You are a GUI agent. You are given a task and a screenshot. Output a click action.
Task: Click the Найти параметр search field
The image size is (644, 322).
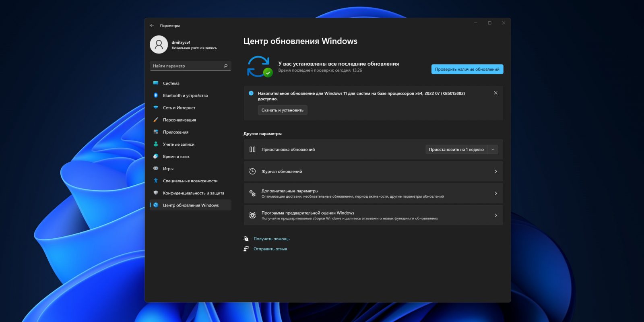tap(190, 66)
